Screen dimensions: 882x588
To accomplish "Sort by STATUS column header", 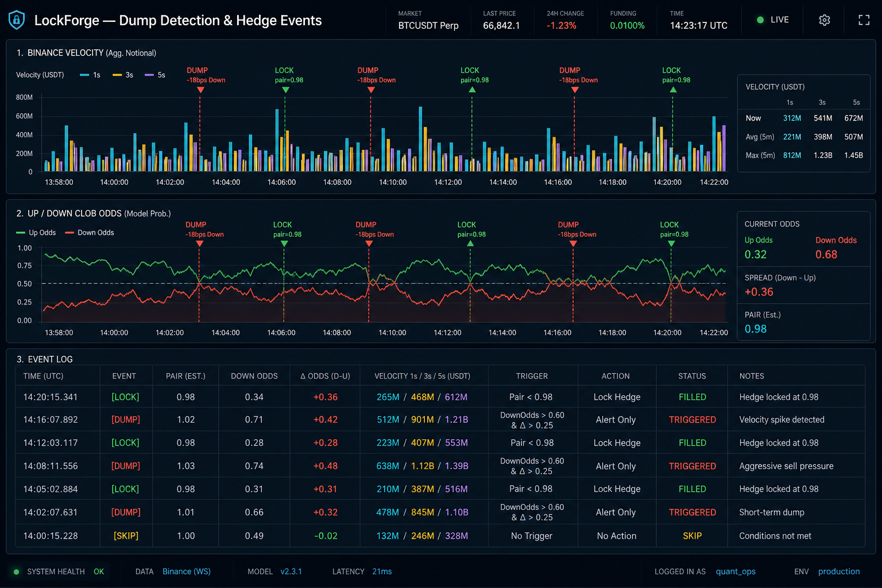I will click(x=692, y=376).
